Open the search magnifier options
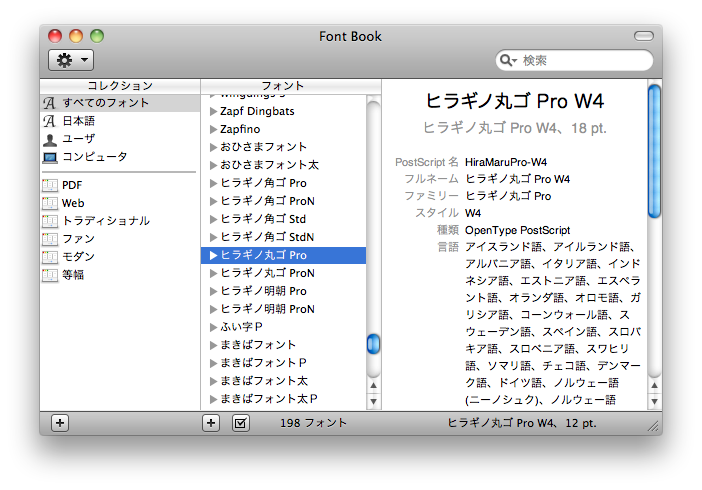This screenshot has width=702, height=490. tap(508, 60)
